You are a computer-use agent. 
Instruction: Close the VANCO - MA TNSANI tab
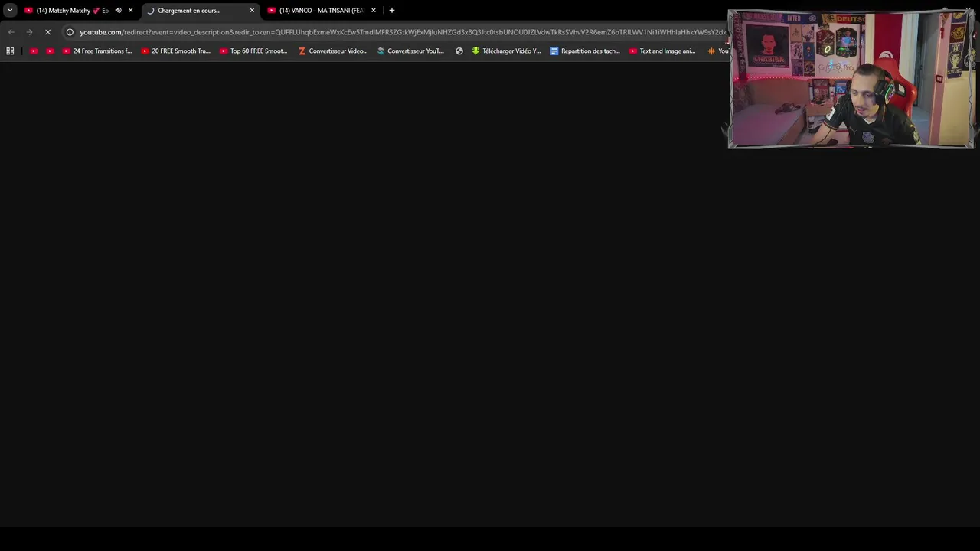pos(374,11)
